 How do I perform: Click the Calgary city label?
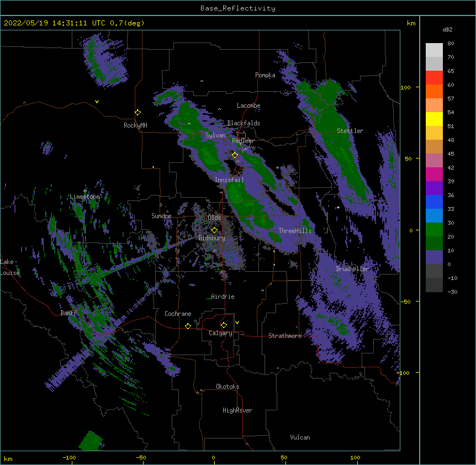point(220,333)
